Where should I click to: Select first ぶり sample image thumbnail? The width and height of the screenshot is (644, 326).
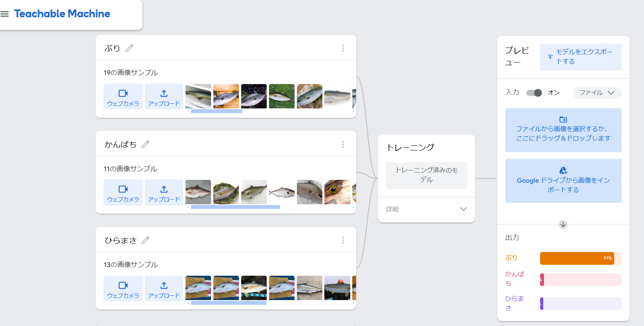[198, 96]
